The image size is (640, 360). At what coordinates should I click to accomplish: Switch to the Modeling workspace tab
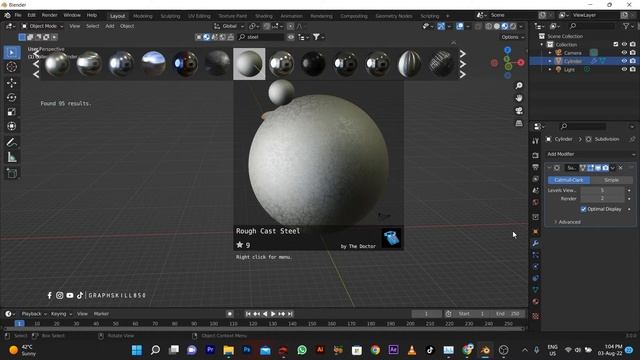pos(143,16)
